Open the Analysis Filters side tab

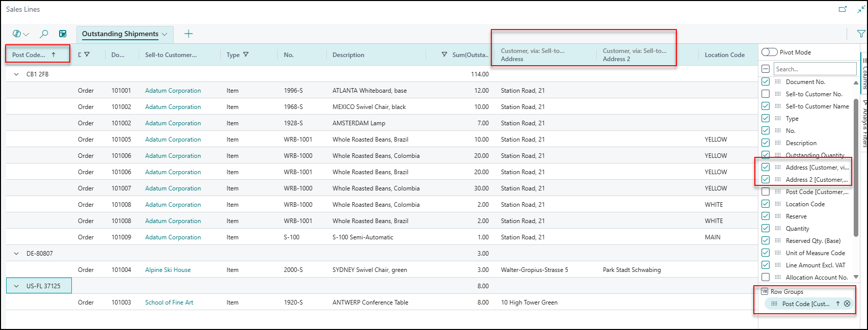click(x=864, y=124)
